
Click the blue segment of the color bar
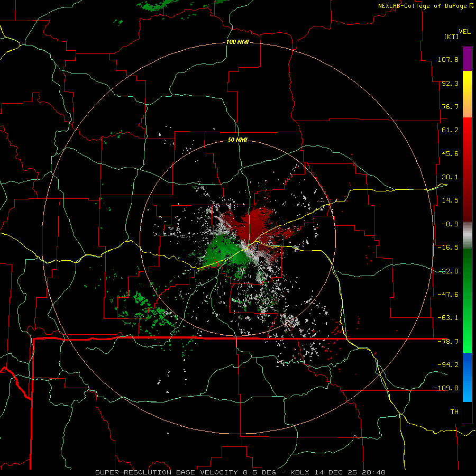tap(467, 377)
